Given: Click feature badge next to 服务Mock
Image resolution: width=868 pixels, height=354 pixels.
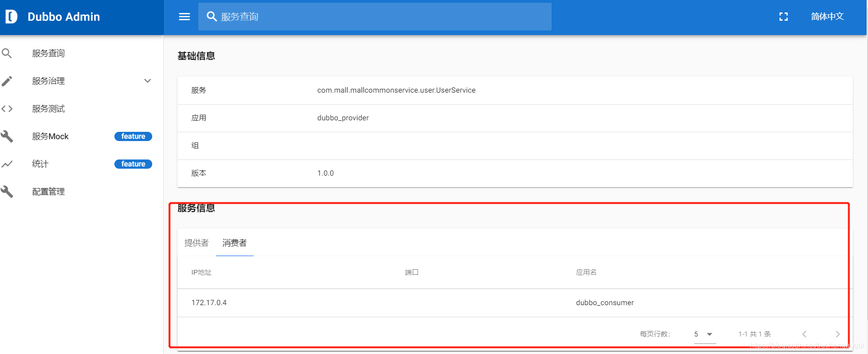Looking at the screenshot, I should point(133,136).
